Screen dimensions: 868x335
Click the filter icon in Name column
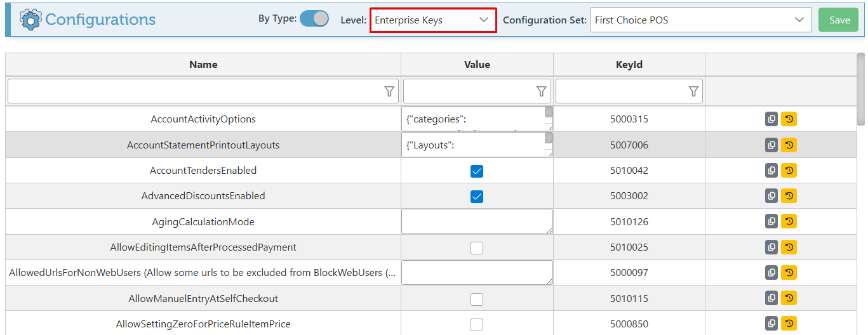[x=389, y=91]
